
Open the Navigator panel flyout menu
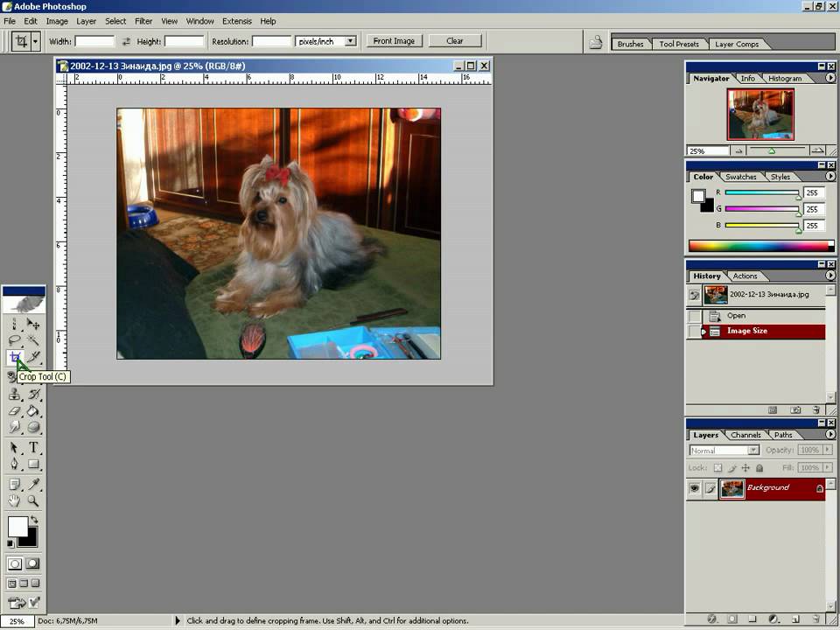click(829, 78)
